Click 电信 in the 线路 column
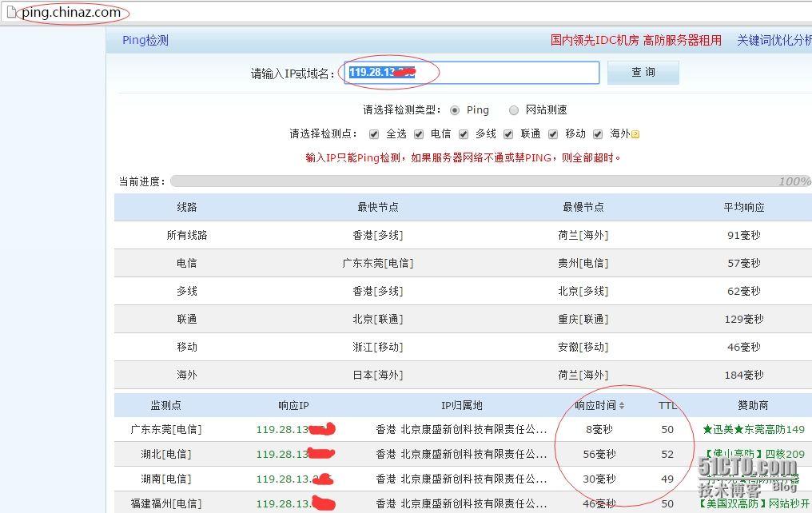Viewport: 812px width, 513px height. coord(187,263)
